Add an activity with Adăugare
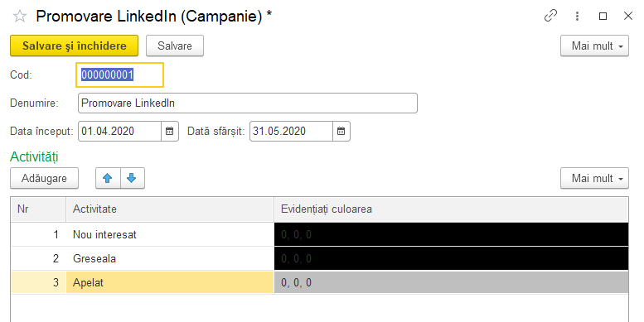Viewport: 644px width, 322px height. (45, 178)
